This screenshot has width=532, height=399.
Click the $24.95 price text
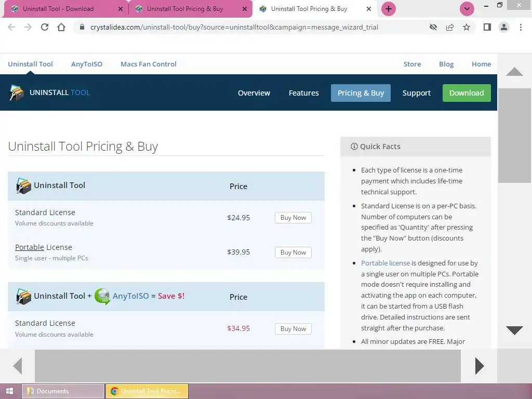coord(238,218)
